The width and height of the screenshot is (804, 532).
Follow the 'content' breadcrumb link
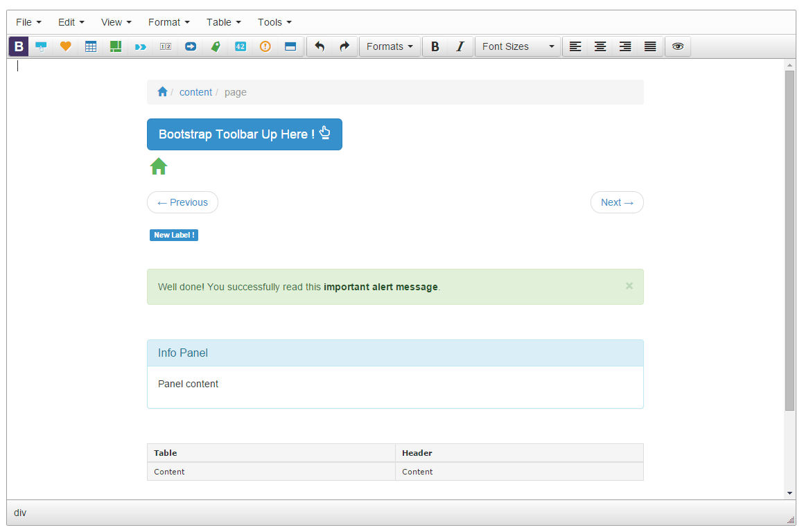(x=195, y=92)
